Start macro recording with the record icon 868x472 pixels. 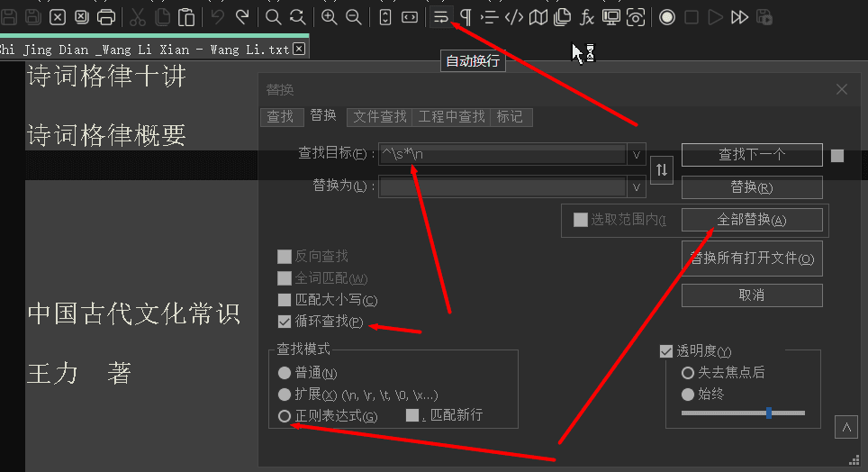click(667, 17)
